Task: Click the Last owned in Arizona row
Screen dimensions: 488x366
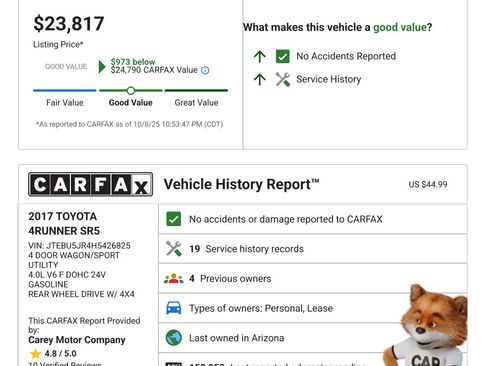Action: click(313, 338)
